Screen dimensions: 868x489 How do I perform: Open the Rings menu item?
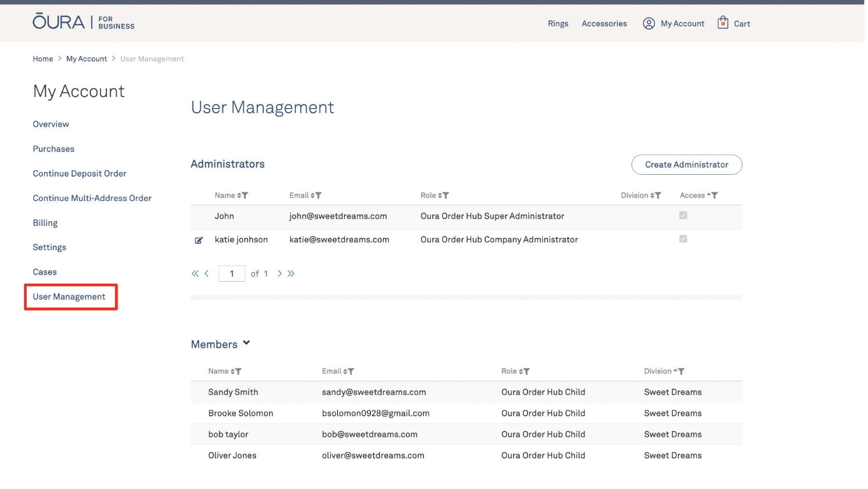558,24
